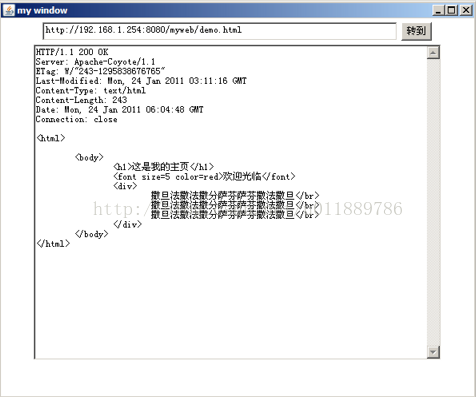The image size is (476, 397).
Task: Minimize the my window window
Action: coord(439,10)
